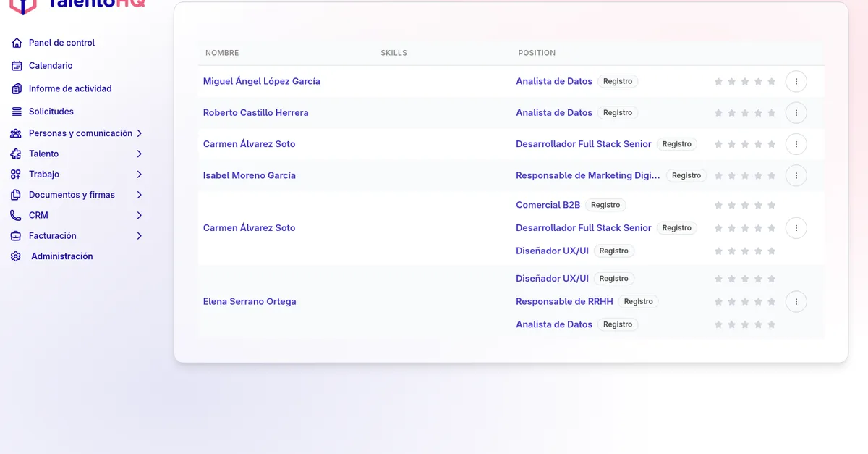This screenshot has height=454, width=868.
Task: Open Roberto Castillo Herrera's profile
Action: pyautogui.click(x=256, y=113)
